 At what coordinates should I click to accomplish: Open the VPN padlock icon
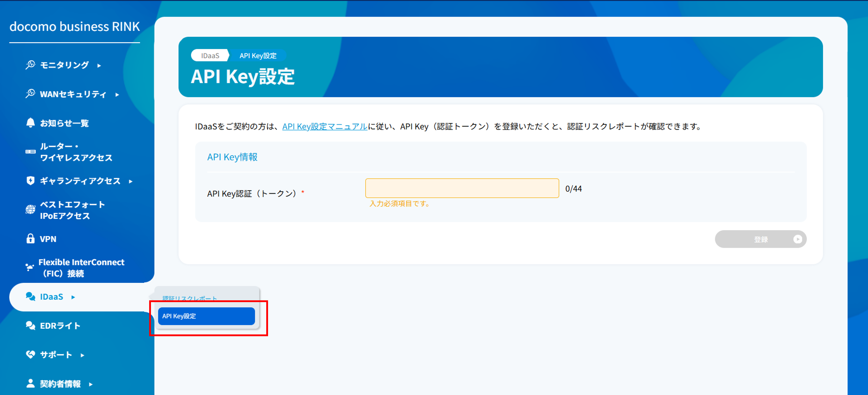pos(31,239)
